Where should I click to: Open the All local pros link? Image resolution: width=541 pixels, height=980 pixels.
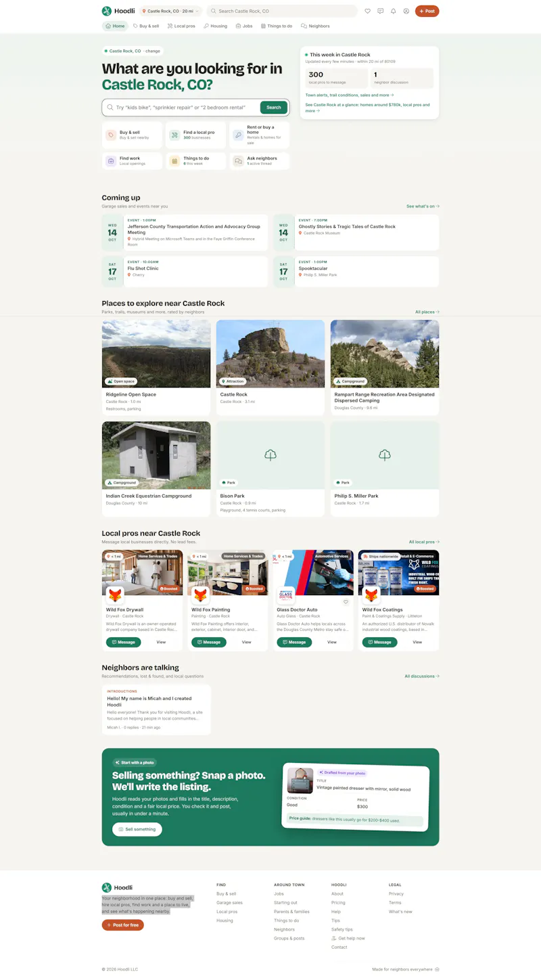424,542
